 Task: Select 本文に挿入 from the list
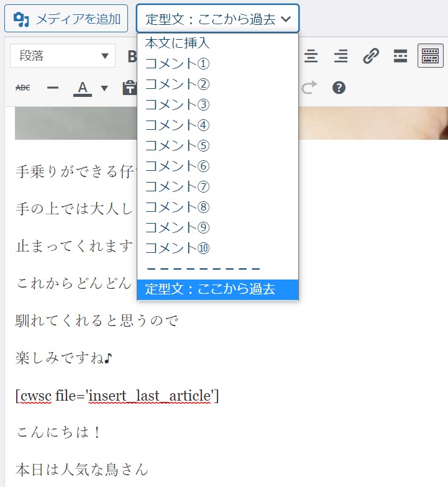pyautogui.click(x=177, y=43)
